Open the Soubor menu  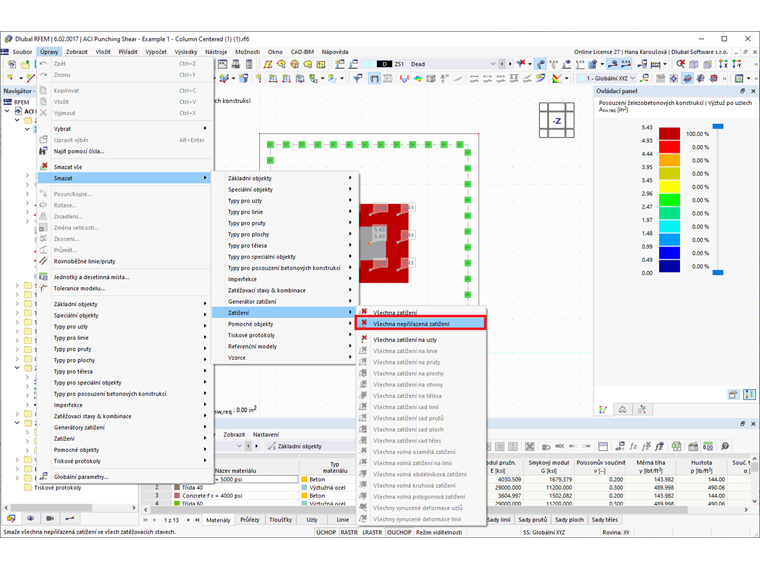tap(22, 52)
